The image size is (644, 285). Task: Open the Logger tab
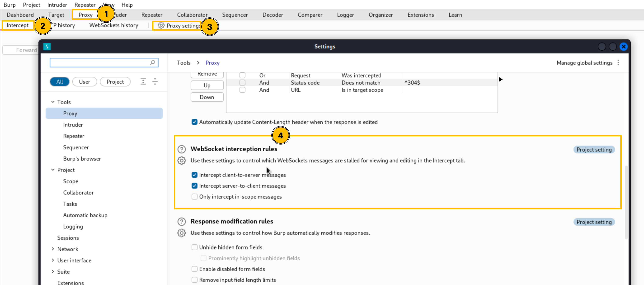pos(346,15)
